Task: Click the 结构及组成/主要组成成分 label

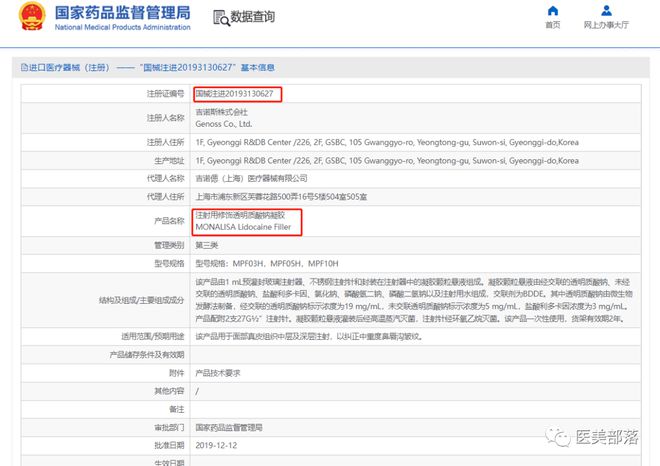Action: (141, 300)
